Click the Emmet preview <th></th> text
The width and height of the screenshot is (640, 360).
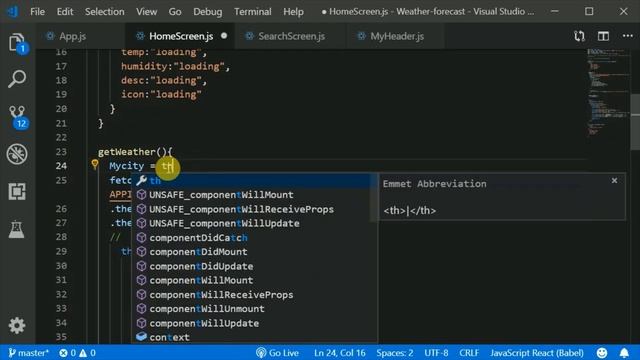409,211
